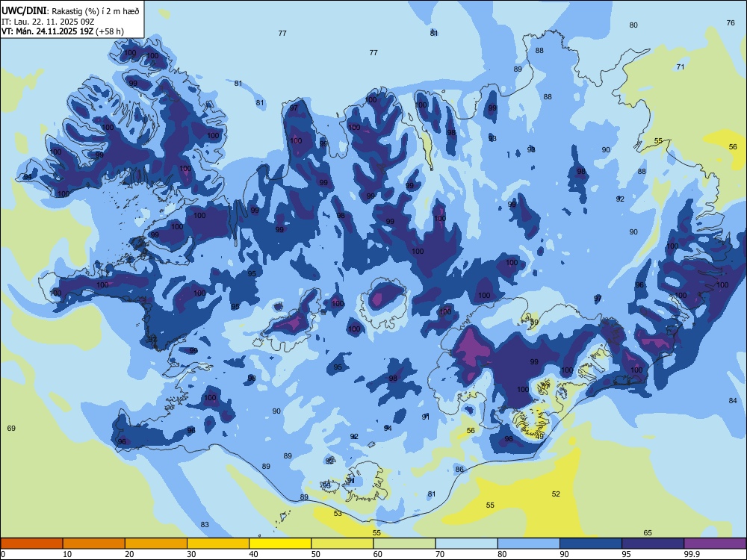747x560 pixels.
Task: Click the 83 humidity value on the map
Action: point(205,525)
